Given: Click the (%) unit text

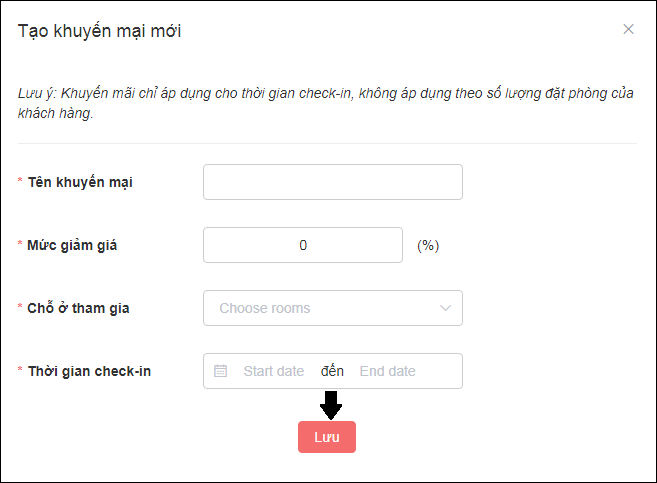Looking at the screenshot, I should point(428,245).
